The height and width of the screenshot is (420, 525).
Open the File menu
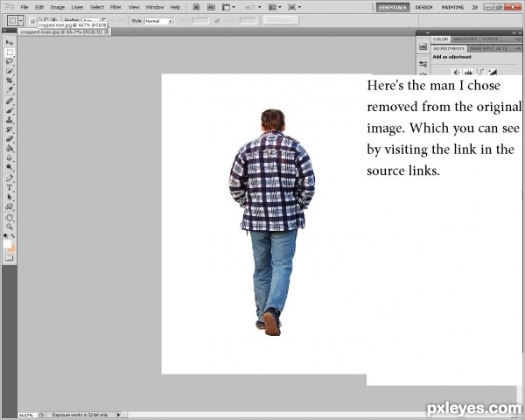click(x=24, y=7)
